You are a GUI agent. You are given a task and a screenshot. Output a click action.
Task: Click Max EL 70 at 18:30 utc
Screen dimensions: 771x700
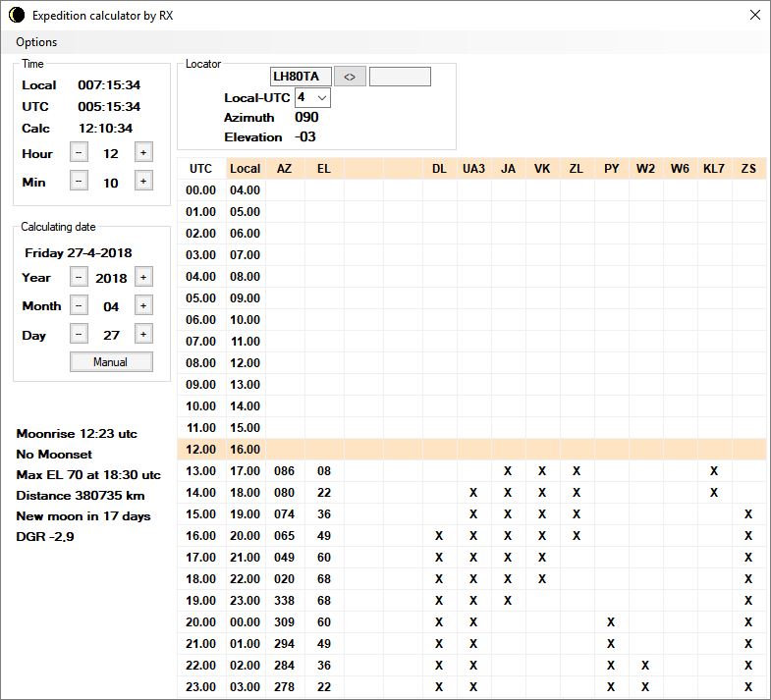tap(88, 475)
